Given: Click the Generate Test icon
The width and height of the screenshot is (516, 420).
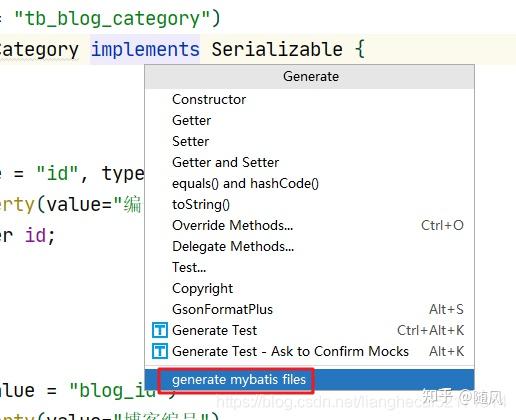Looking at the screenshot, I should click(x=160, y=330).
